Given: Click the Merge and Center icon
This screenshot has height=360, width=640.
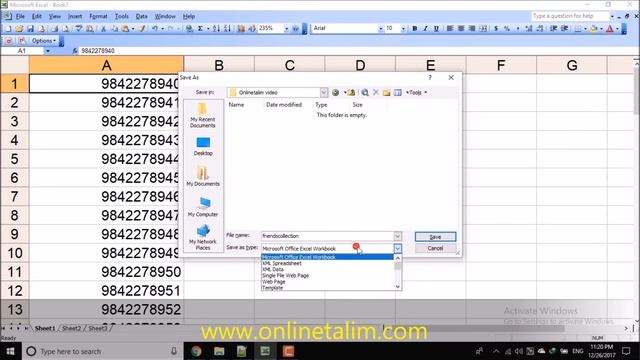Looking at the screenshot, I should 483,29.
